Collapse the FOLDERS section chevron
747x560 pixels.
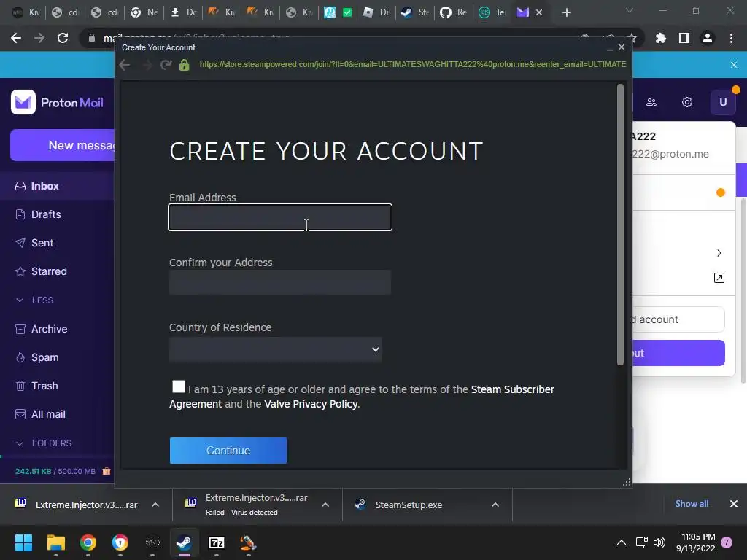click(20, 443)
